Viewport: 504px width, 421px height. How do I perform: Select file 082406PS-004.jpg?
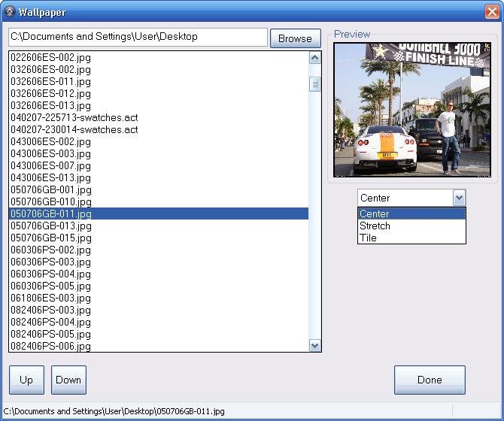pyautogui.click(x=159, y=322)
